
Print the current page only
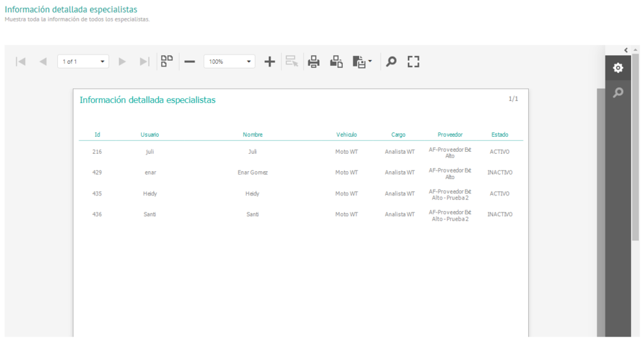tap(336, 62)
